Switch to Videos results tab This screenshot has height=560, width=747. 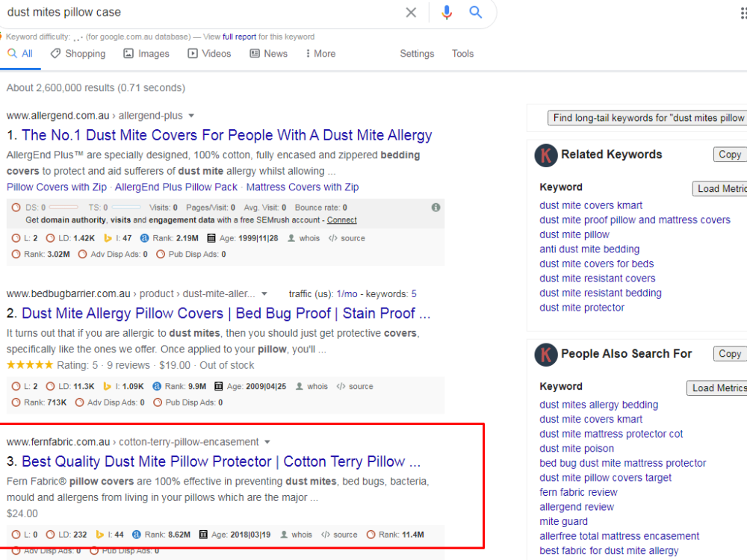pos(209,54)
